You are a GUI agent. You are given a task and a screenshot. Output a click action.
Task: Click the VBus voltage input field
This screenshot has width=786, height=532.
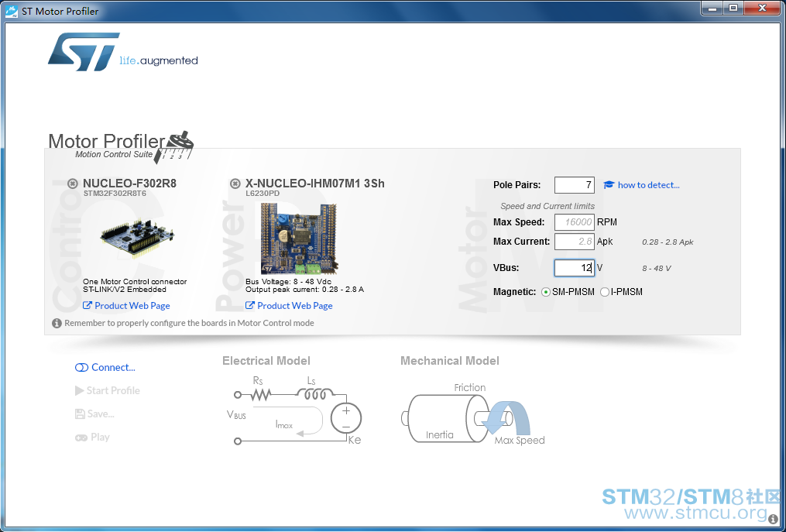tap(575, 268)
